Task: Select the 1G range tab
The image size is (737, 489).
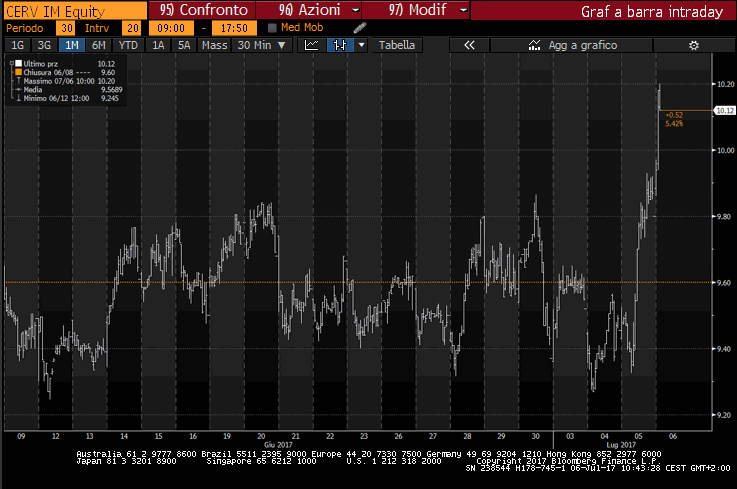Action: coord(17,45)
